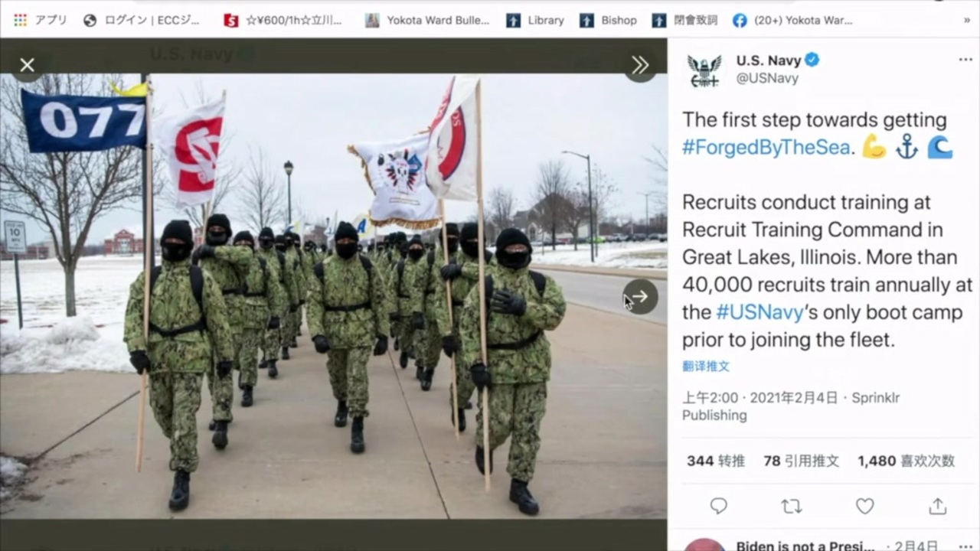
Task: View the 78 quote tweets
Action: (x=801, y=461)
